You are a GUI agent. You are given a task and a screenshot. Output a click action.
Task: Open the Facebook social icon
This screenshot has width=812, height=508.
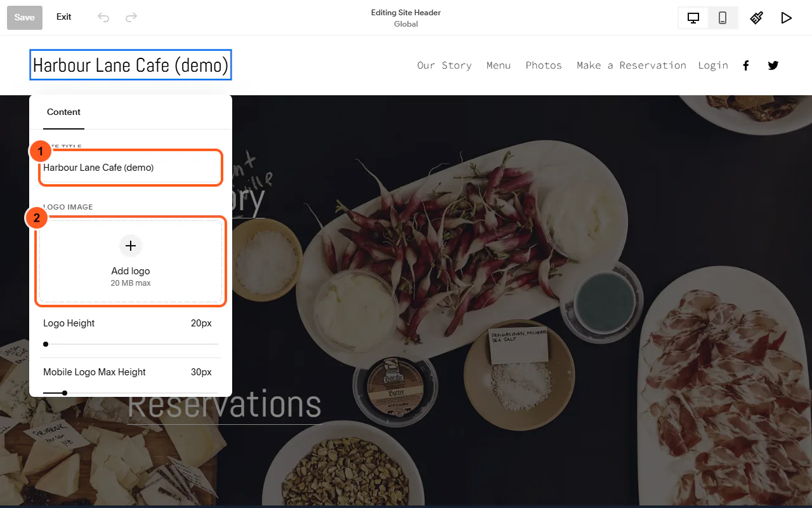pos(746,65)
